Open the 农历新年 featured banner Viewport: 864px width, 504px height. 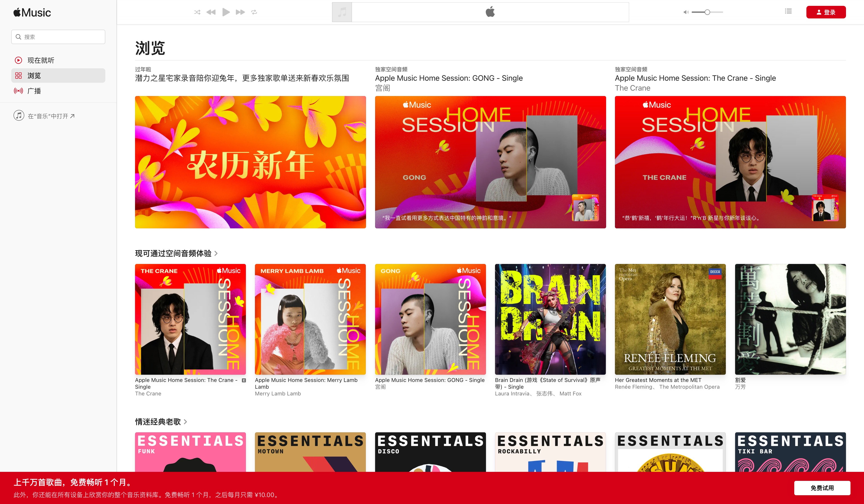pyautogui.click(x=250, y=162)
